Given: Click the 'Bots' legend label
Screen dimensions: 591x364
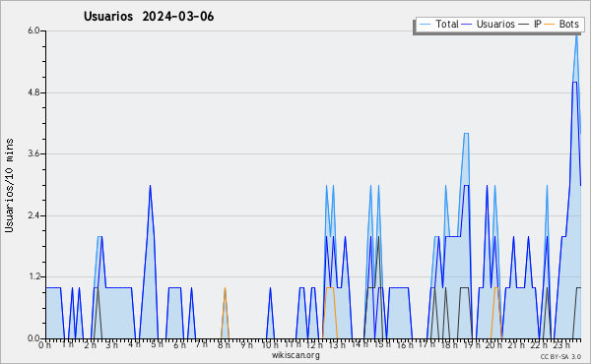Looking at the screenshot, I should (568, 24).
